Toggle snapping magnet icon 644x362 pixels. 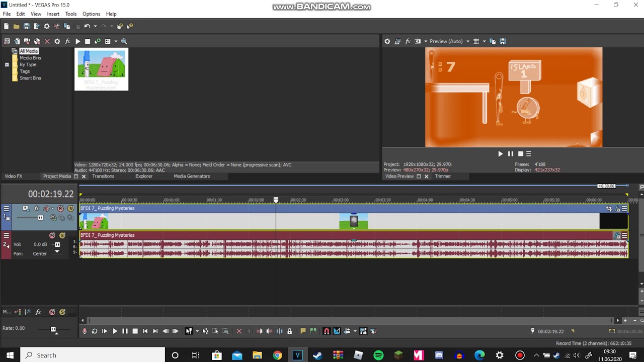coord(327,331)
